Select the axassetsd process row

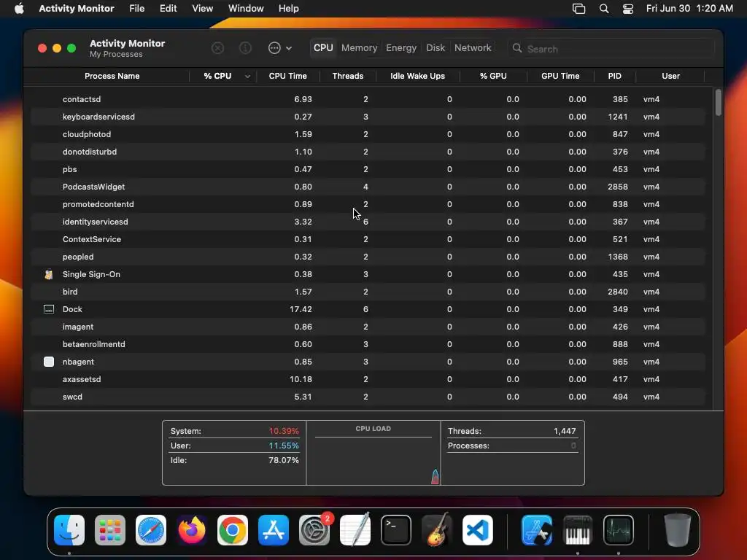point(368,379)
